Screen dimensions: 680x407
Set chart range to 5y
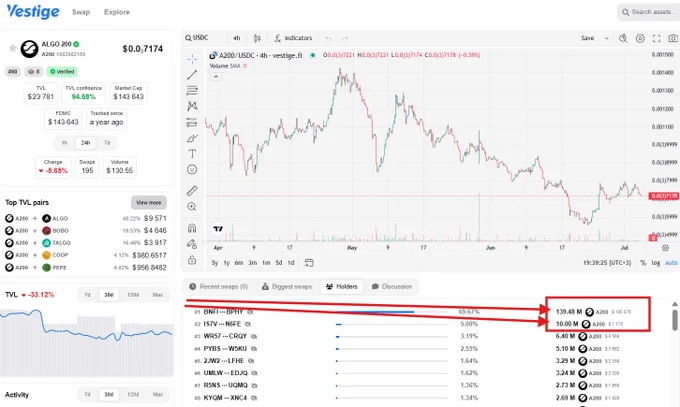tap(215, 263)
